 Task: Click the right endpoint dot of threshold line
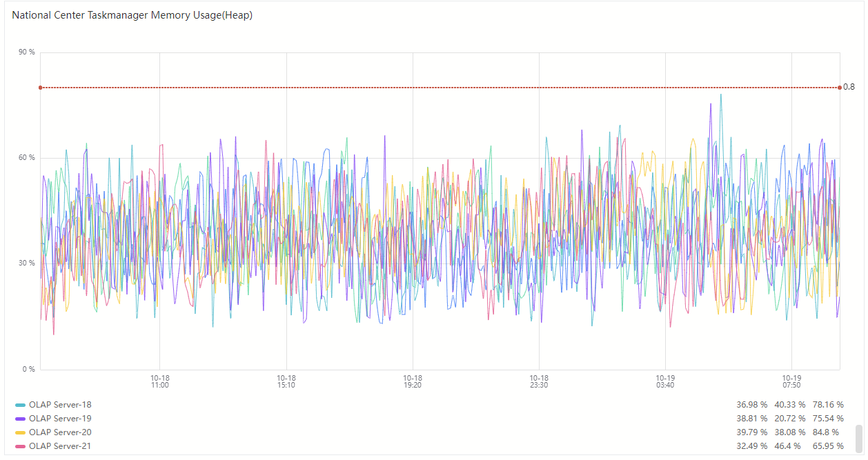(840, 88)
